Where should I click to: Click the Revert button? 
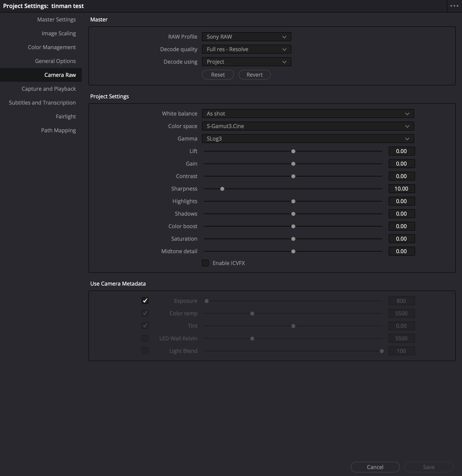click(x=254, y=75)
